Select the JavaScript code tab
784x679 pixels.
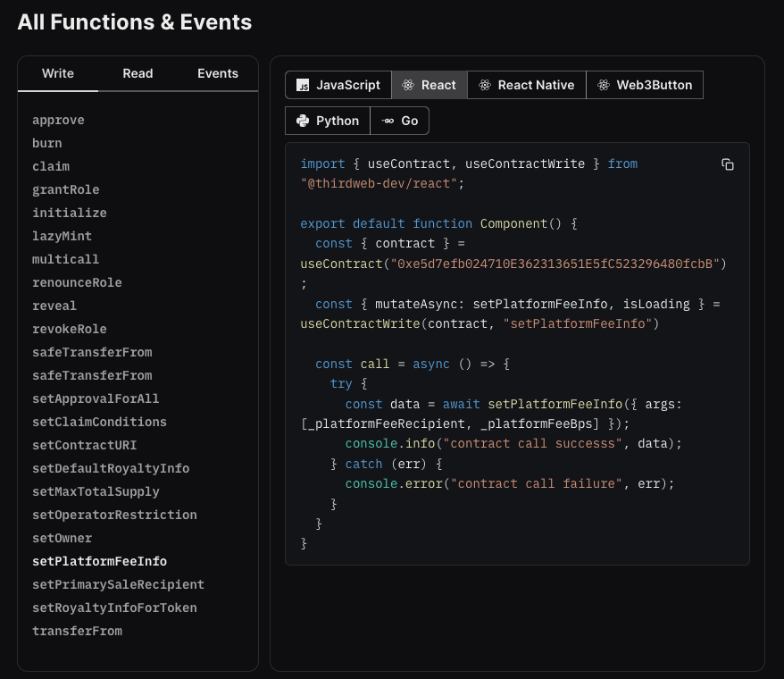point(338,85)
